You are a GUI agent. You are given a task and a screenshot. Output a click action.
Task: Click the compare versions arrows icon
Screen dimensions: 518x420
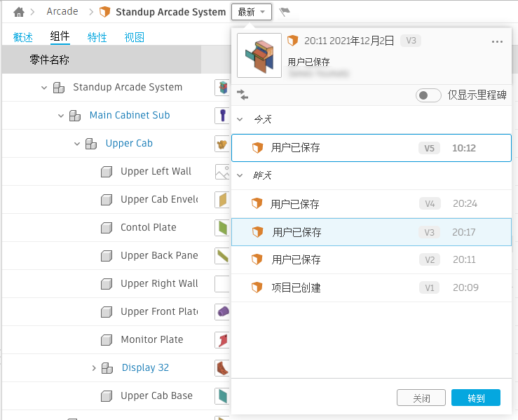[243, 95]
